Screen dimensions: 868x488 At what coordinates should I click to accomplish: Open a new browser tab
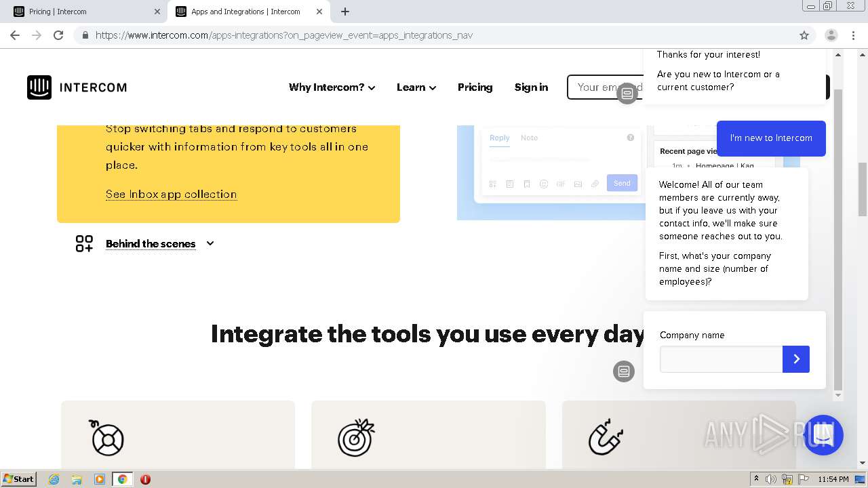click(x=345, y=12)
